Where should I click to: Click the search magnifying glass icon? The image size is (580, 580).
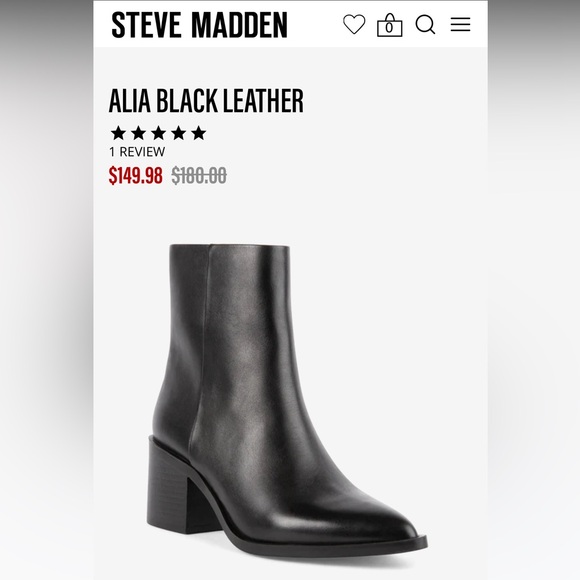point(425,24)
